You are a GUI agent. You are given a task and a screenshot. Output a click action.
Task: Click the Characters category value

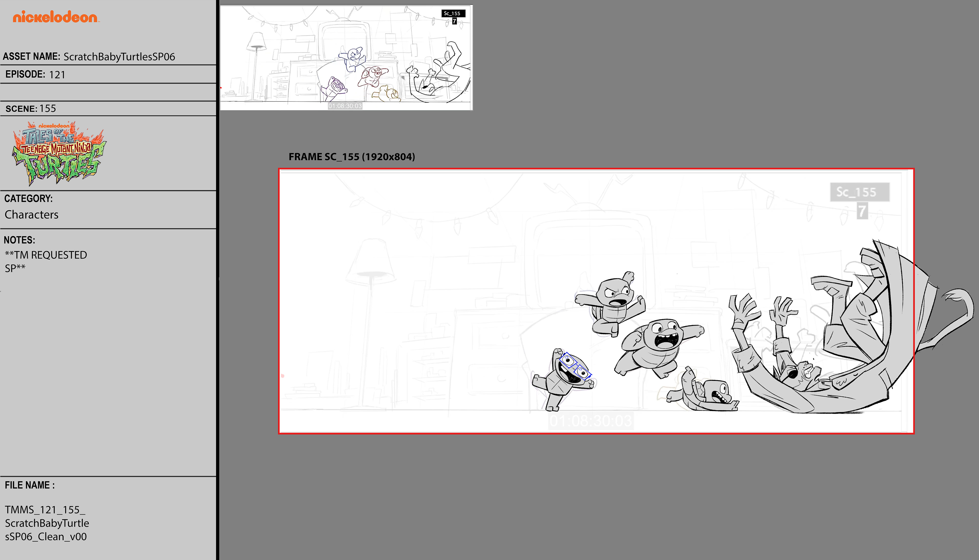[32, 215]
